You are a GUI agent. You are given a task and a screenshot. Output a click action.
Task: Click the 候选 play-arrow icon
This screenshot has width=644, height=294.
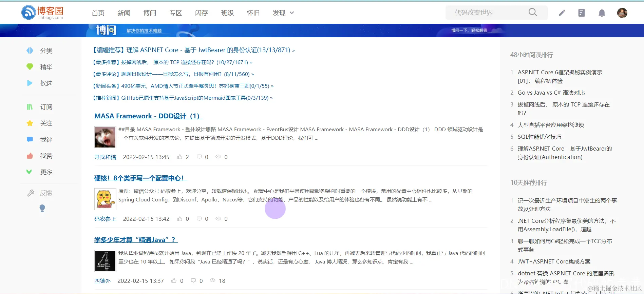pos(30,83)
